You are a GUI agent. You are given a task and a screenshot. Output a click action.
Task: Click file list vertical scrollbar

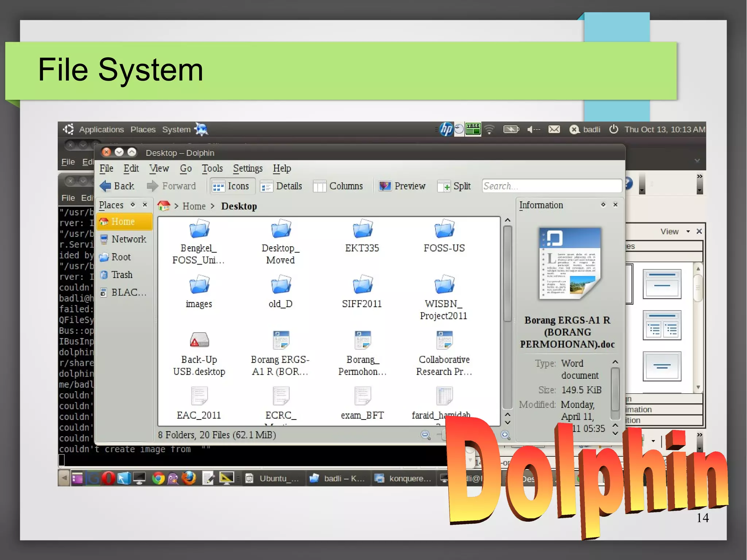tap(507, 274)
